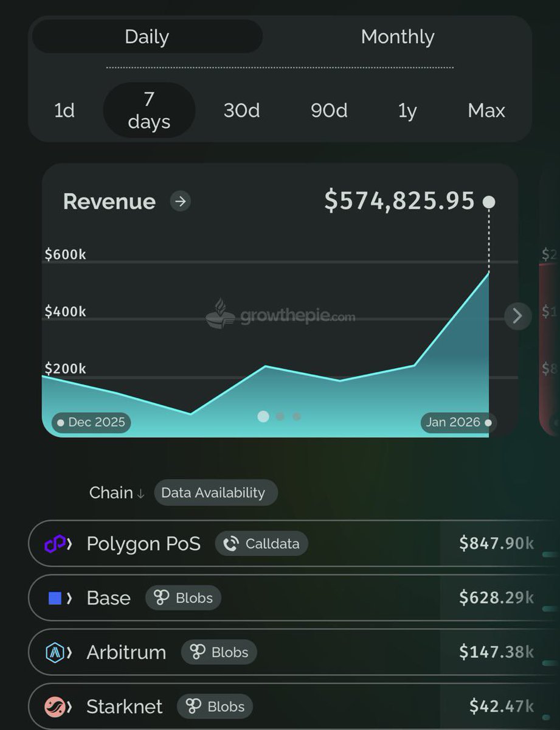This screenshot has width=560, height=730.
Task: Click the $200k axis label
Action: [65, 369]
